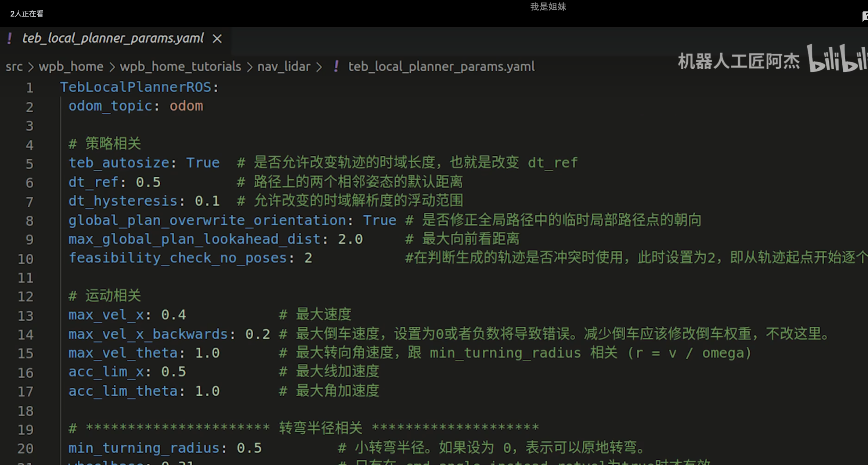The width and height of the screenshot is (868, 465).
Task: Open the wpb_home breadcrumb segment
Action: tap(71, 67)
